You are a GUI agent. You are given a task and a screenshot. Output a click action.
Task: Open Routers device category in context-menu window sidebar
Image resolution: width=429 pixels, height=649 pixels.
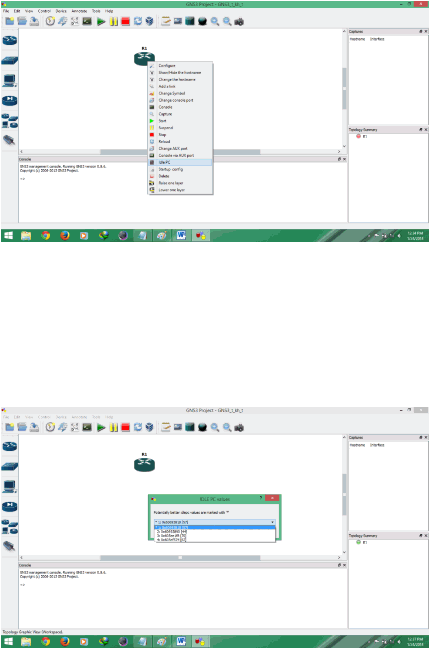pos(10,41)
